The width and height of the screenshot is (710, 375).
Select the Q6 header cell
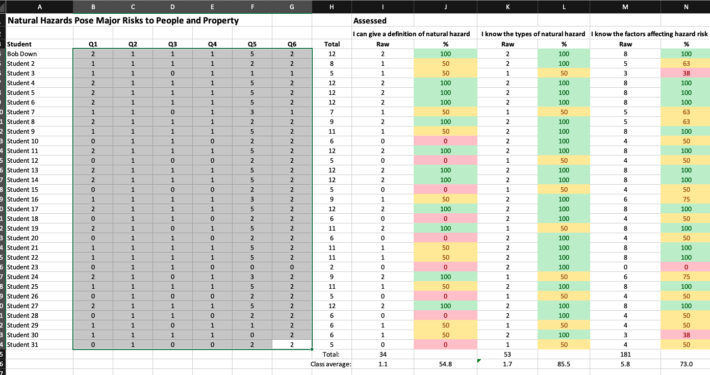(x=292, y=44)
